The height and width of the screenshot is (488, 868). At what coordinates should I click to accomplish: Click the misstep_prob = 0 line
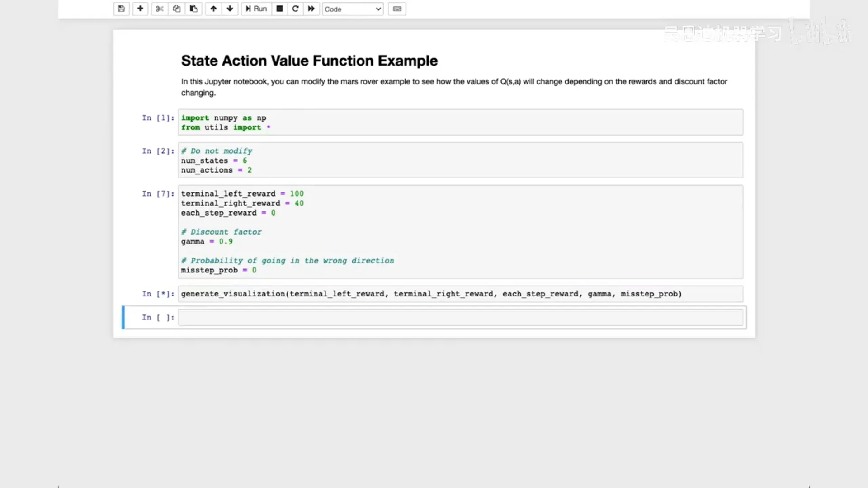pos(218,270)
